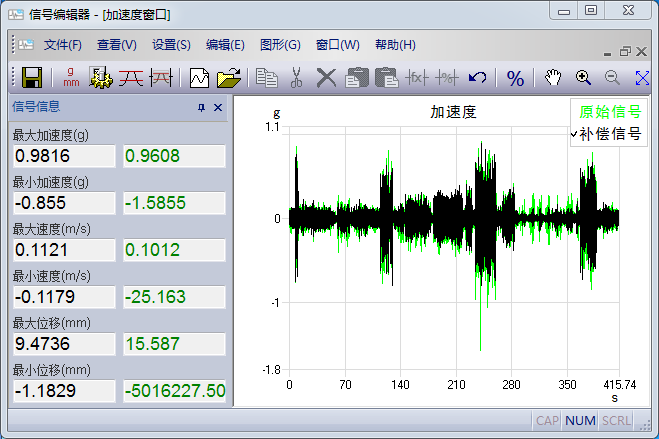Expand the 设置(S) menu
The image size is (659, 439).
click(171, 45)
